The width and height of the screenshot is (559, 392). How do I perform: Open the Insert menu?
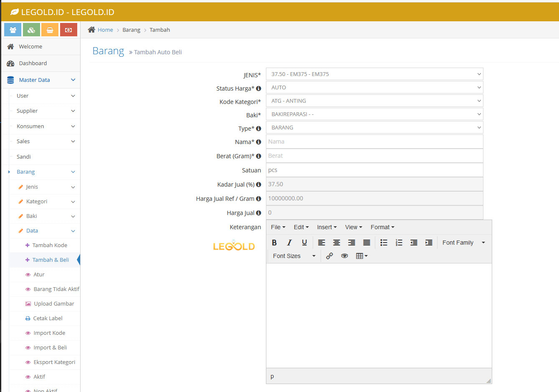(327, 227)
